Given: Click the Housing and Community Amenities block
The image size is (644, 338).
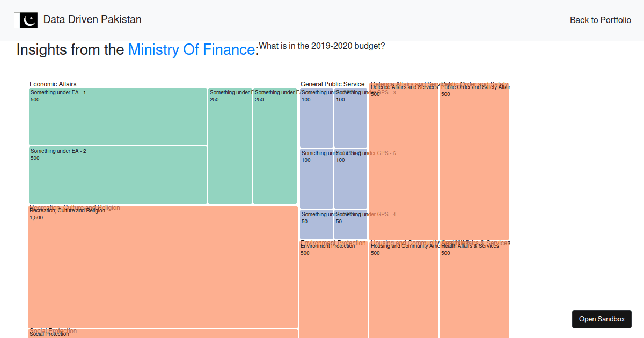Looking at the screenshot, I should click(404, 290).
